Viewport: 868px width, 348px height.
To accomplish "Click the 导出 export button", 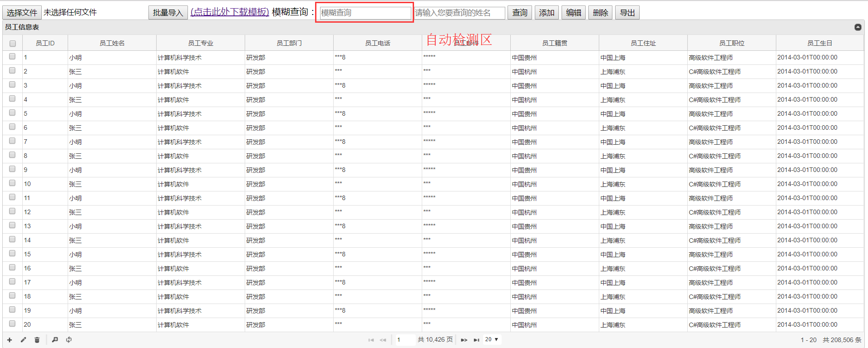I will pos(627,13).
